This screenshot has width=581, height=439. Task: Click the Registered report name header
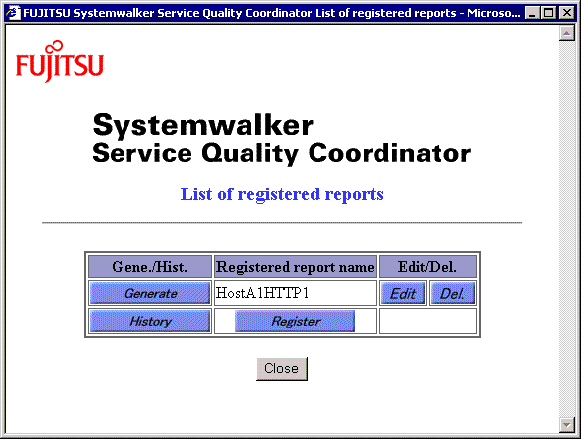point(295,267)
